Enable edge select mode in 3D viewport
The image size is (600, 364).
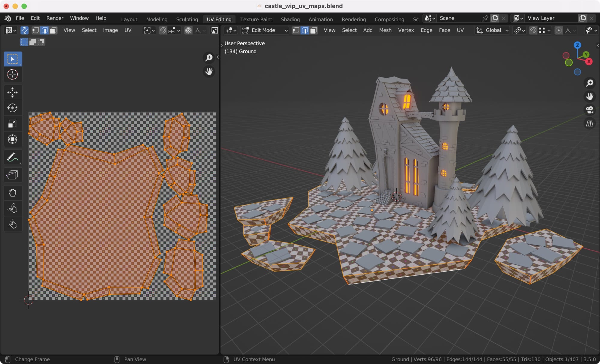[304, 30]
